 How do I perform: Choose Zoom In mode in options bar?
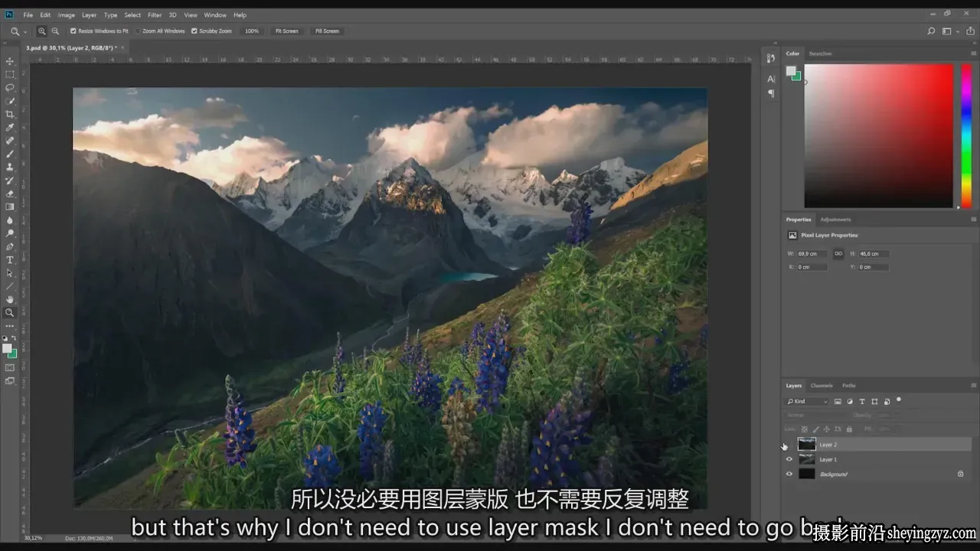tap(41, 31)
